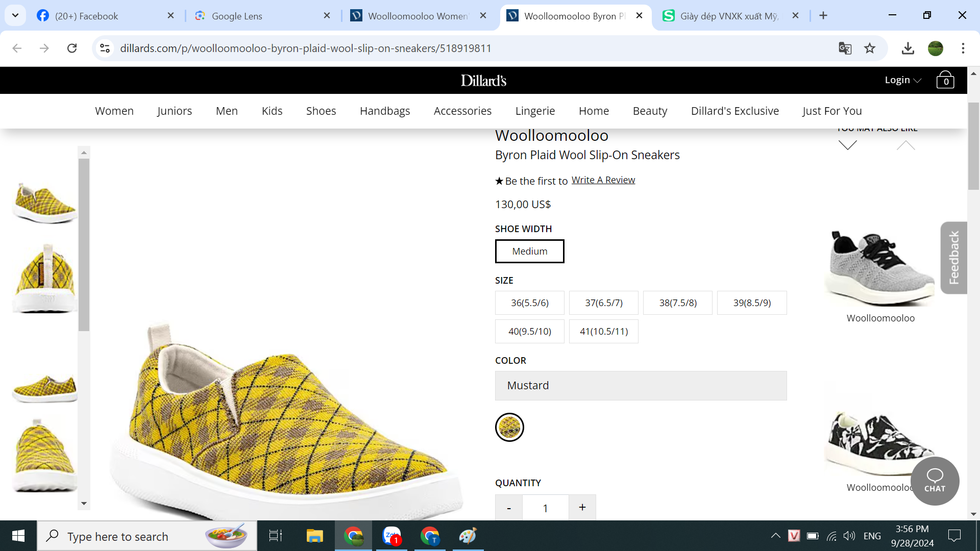Choose size 38(7.5/8)
The image size is (980, 551).
click(677, 303)
